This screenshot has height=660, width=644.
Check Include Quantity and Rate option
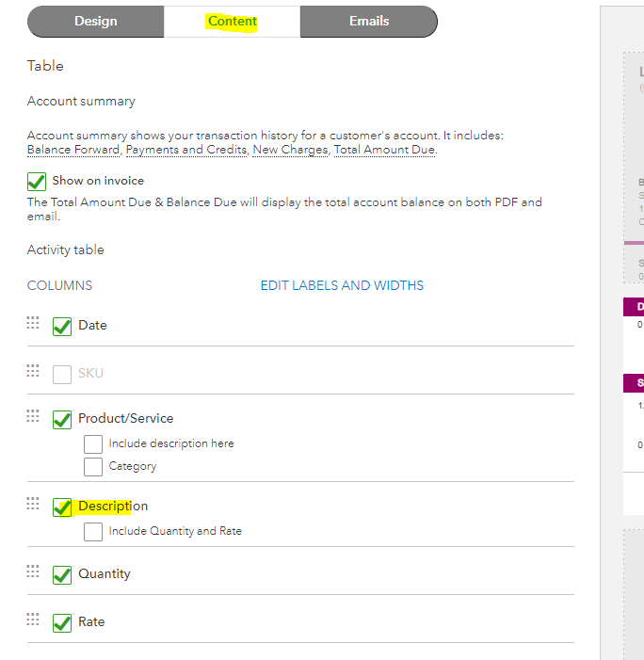93,532
